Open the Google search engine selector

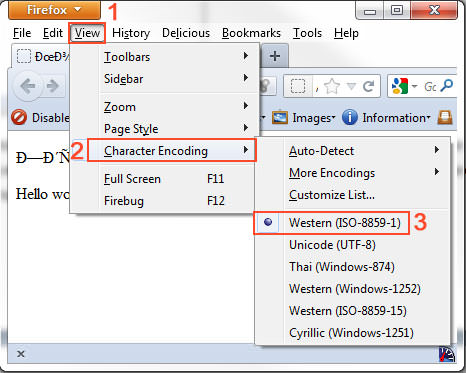[403, 86]
